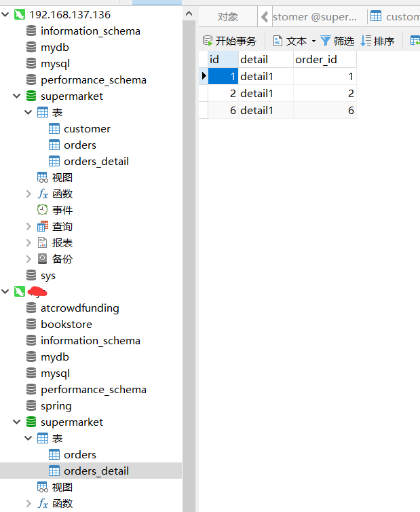The height and width of the screenshot is (512, 420).
Task: Click the order_id column header
Action: pyautogui.click(x=325, y=60)
